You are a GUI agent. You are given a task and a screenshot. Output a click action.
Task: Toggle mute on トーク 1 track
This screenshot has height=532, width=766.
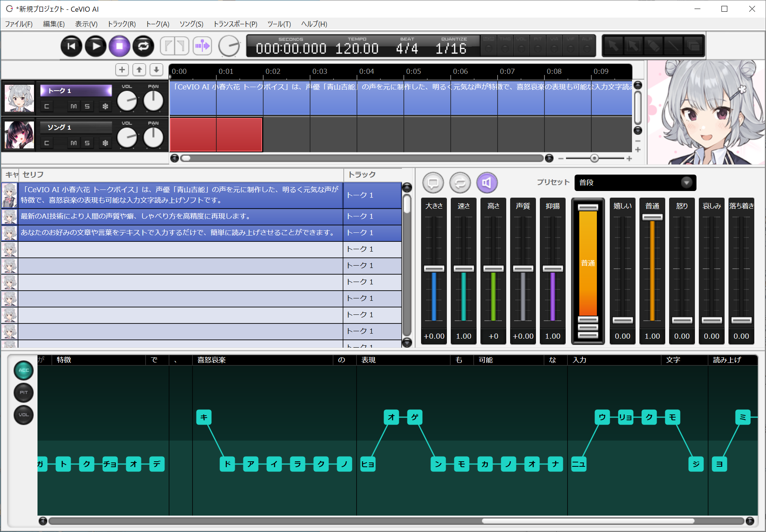73,106
